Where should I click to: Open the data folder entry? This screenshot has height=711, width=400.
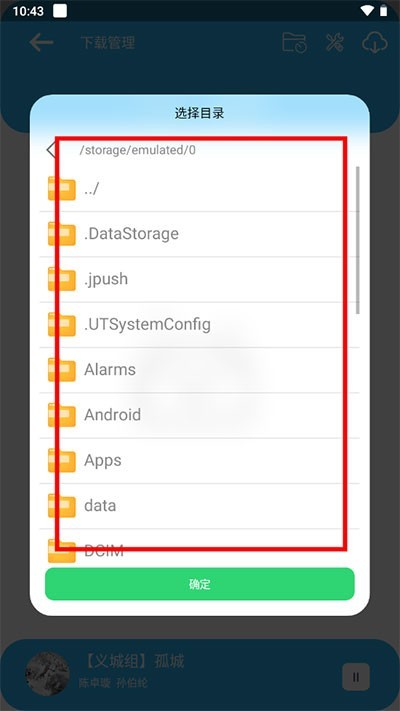pyautogui.click(x=200, y=506)
